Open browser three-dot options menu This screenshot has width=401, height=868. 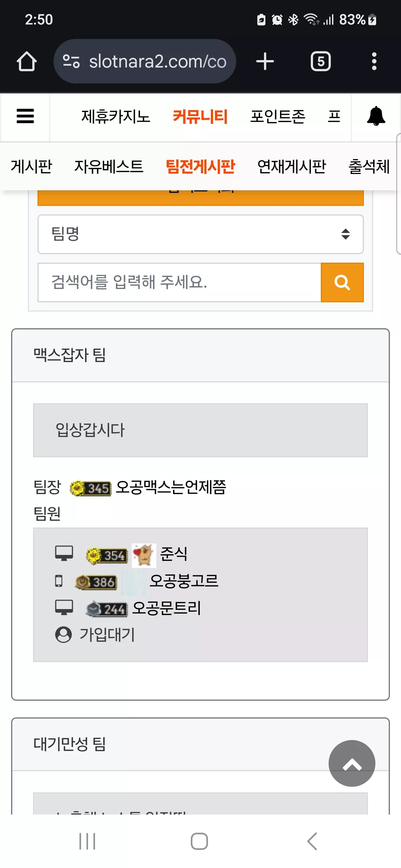374,61
